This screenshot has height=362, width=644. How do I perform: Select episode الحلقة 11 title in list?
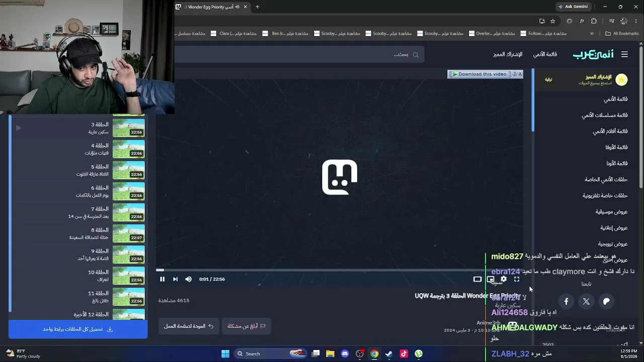pos(98,293)
